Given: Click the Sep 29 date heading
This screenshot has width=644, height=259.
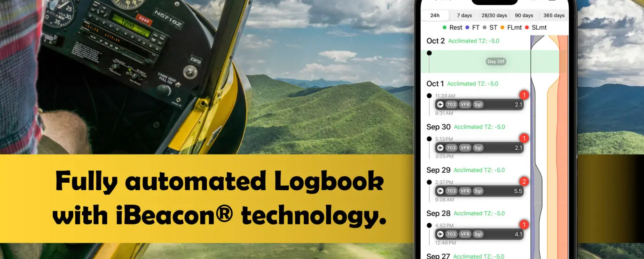Looking at the screenshot, I should click(438, 170).
